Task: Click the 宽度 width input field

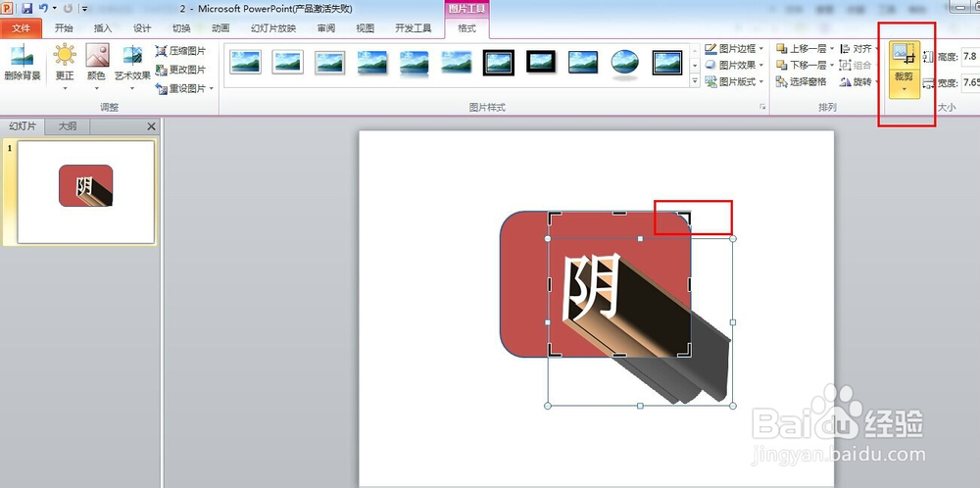Action: click(x=970, y=82)
